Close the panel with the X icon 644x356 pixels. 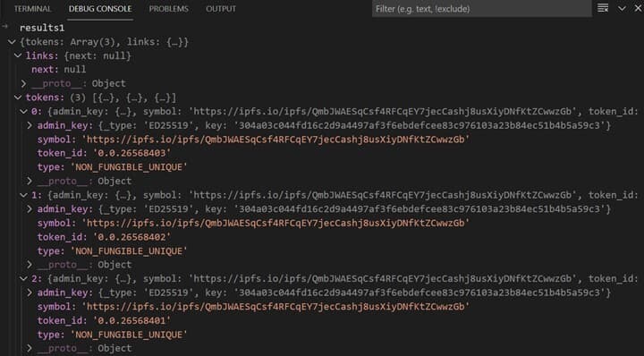coord(639,8)
